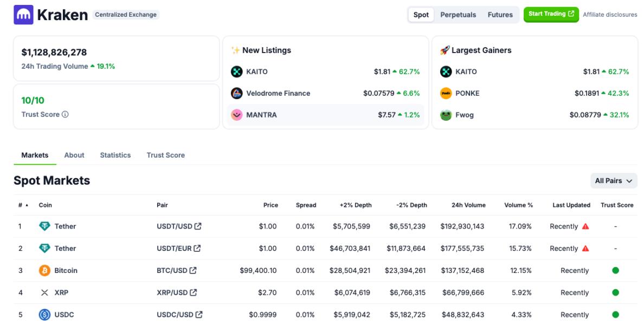Click the 12.15% volume percentage cell
644x325 pixels.
521,270
